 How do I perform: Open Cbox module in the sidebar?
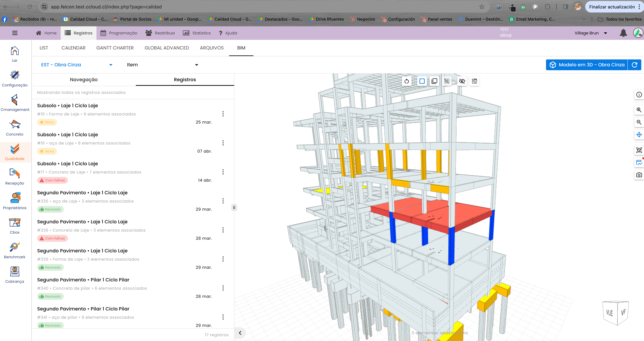[x=15, y=226]
